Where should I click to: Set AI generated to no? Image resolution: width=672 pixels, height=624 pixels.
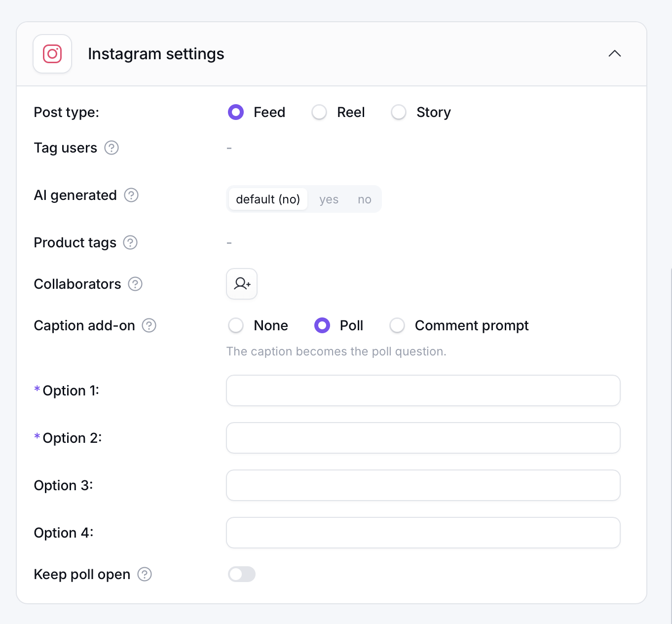point(365,199)
